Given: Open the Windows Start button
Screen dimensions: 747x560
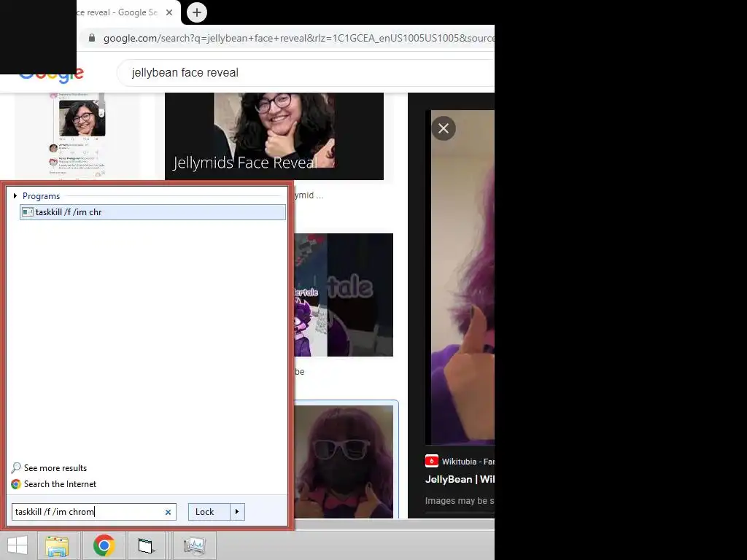Looking at the screenshot, I should click(18, 545).
